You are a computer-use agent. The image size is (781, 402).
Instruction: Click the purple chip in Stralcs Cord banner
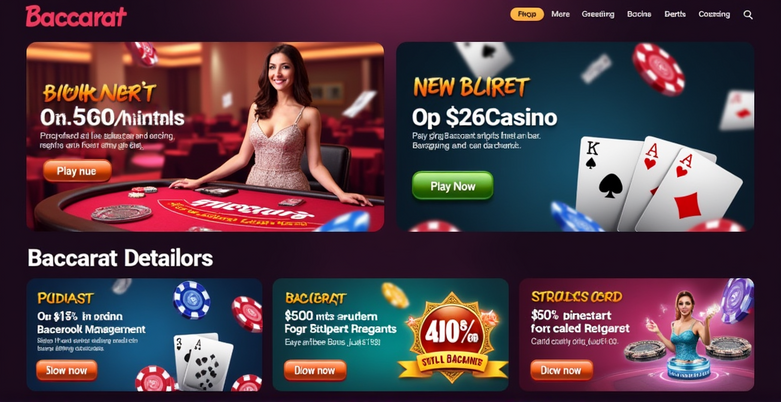tap(737, 300)
